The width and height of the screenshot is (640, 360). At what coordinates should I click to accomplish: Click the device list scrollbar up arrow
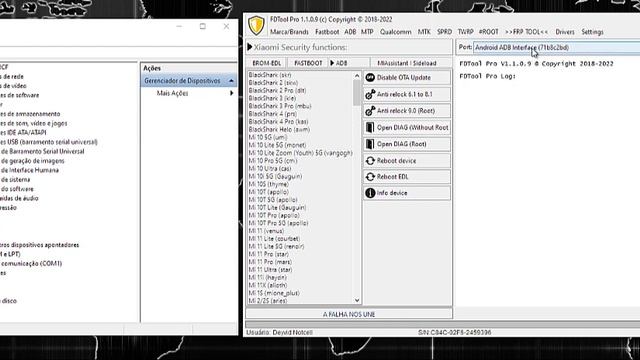357,76
